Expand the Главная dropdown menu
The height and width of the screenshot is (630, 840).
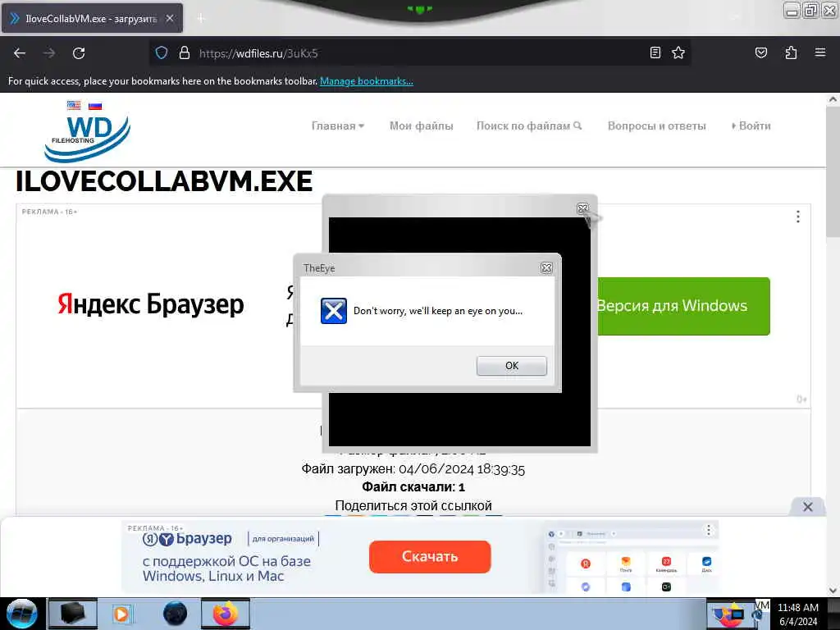point(337,126)
